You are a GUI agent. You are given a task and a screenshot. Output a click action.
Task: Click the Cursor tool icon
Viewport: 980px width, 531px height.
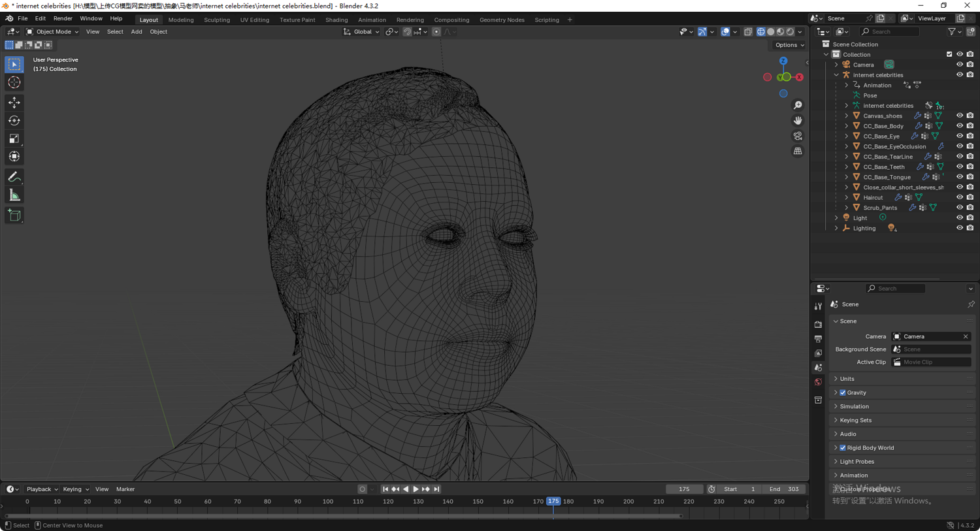pyautogui.click(x=14, y=82)
